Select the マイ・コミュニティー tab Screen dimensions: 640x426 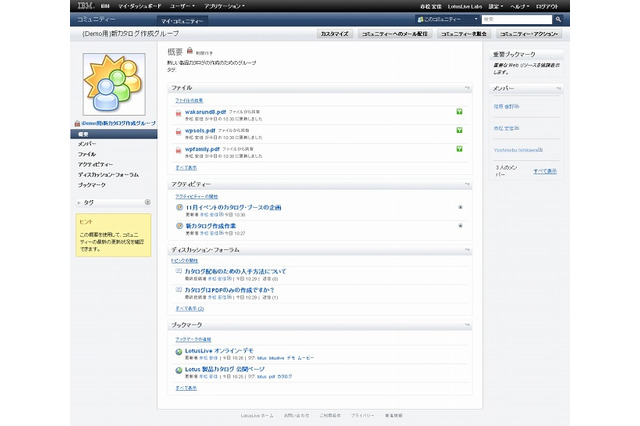[x=182, y=21]
